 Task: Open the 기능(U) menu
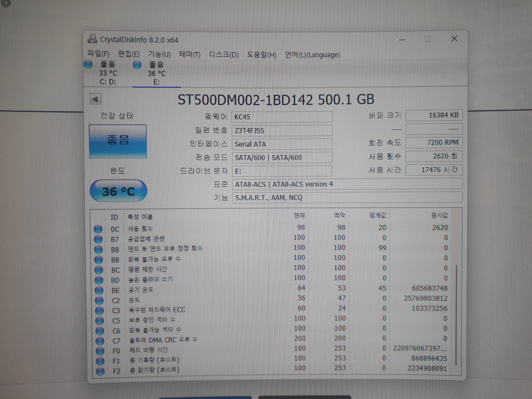pos(159,55)
